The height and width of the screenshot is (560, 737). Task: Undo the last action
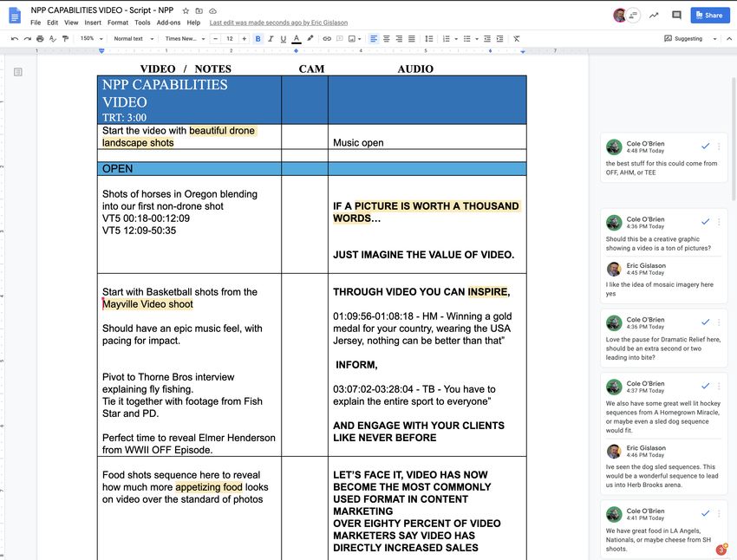point(15,38)
